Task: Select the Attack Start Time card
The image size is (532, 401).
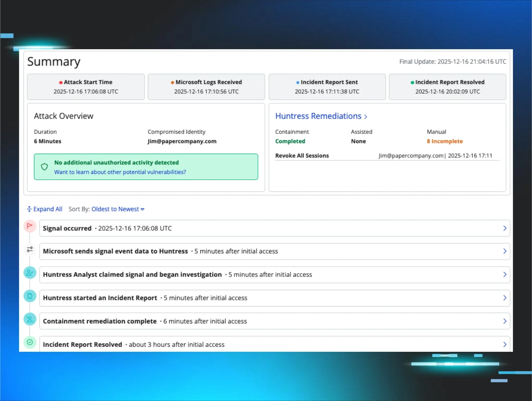Action: point(86,87)
